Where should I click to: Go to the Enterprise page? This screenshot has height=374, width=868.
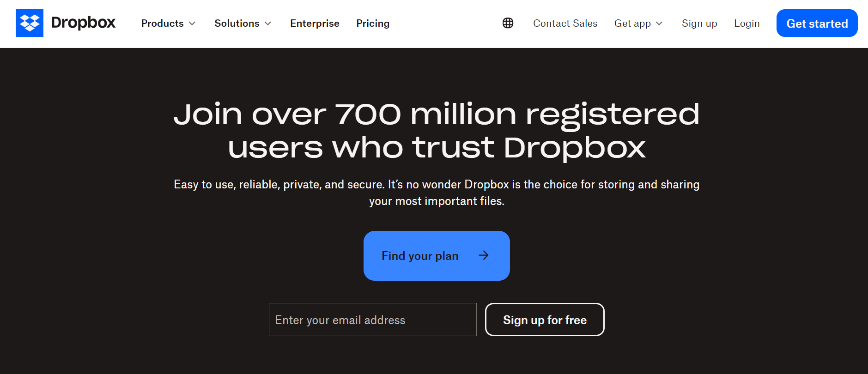click(315, 23)
